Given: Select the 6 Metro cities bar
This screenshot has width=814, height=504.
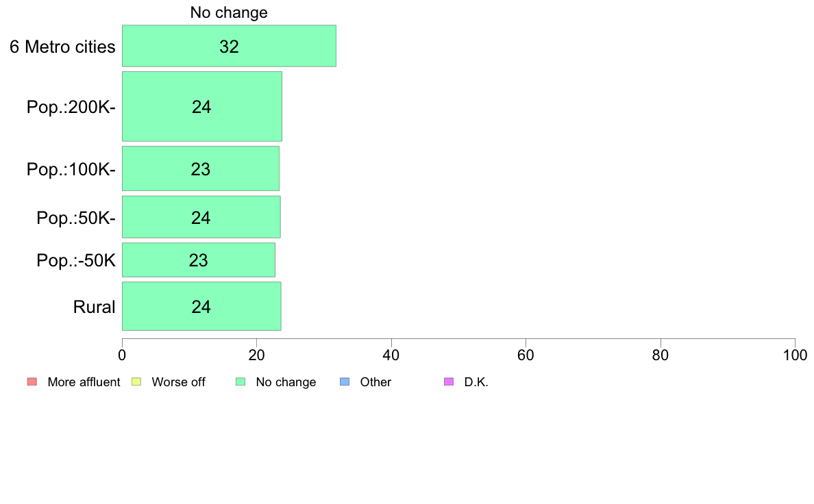Looking at the screenshot, I should pos(229,46).
